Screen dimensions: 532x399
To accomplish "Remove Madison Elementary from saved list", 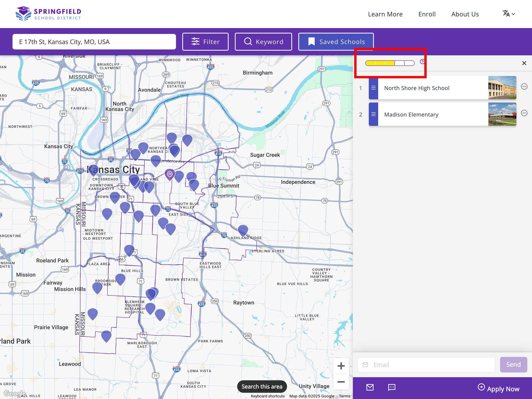I will tap(524, 113).
